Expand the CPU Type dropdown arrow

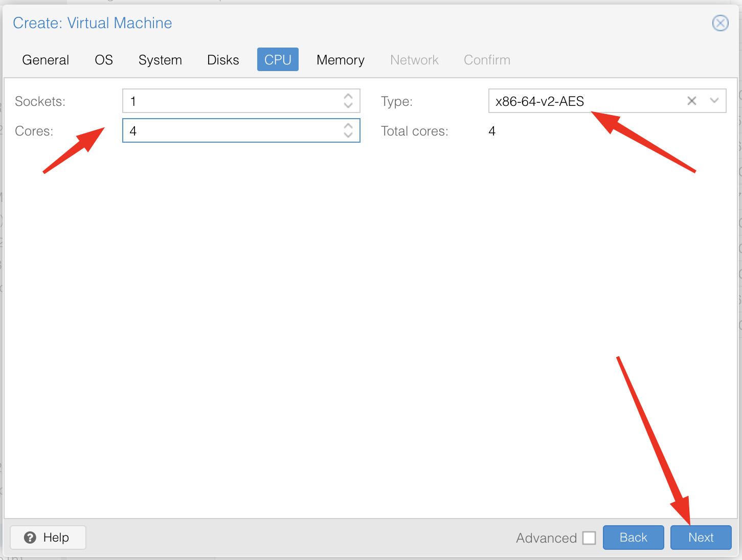pyautogui.click(x=714, y=101)
